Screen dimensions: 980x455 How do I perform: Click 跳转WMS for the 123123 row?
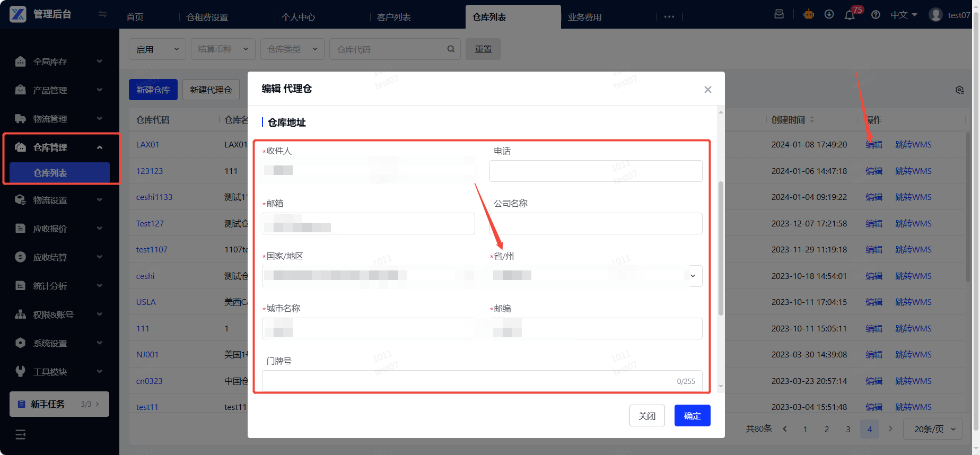(x=913, y=171)
